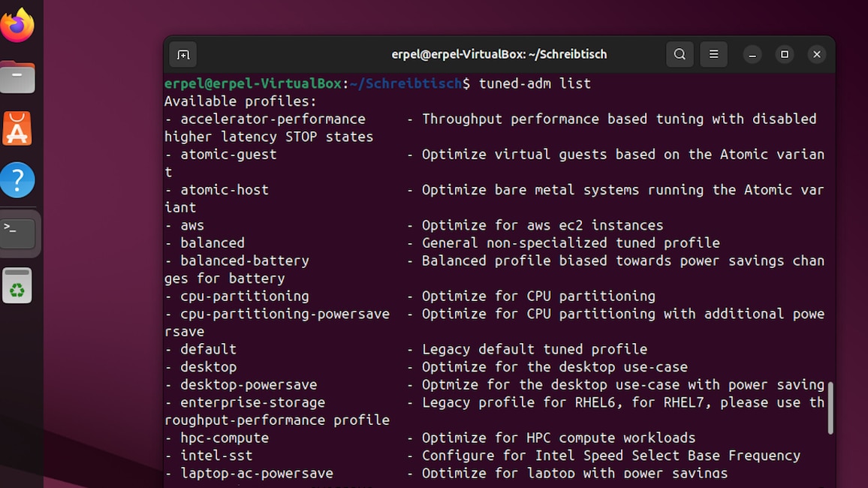
Task: Click the 'Available profiles:' line
Action: coord(240,101)
